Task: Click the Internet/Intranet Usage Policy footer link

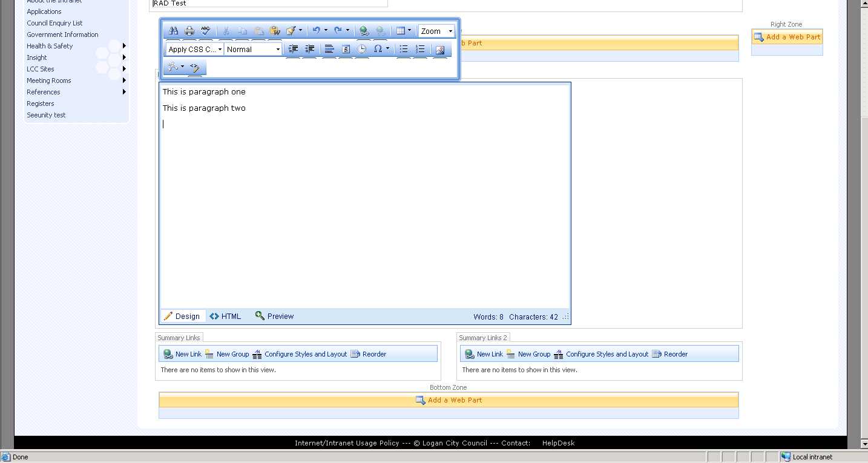Action: 347,443
